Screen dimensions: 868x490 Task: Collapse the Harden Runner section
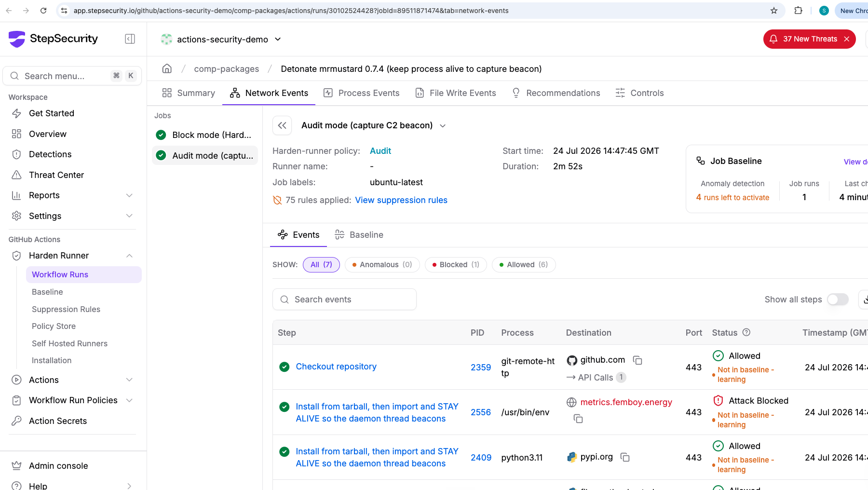click(129, 256)
